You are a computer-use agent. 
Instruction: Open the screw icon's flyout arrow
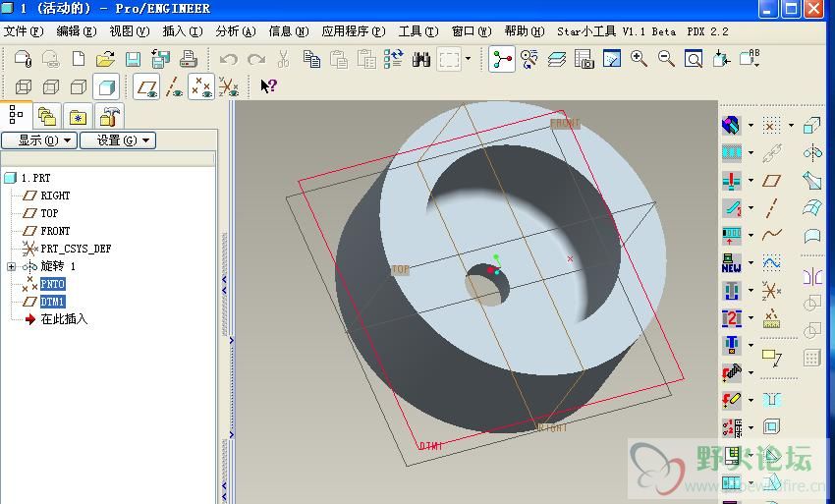751,372
